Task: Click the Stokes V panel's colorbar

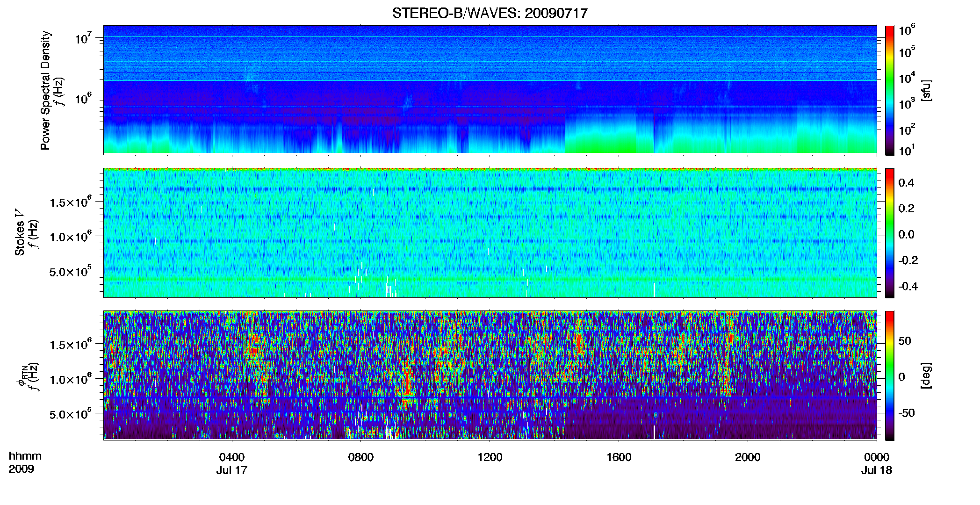Action: click(x=890, y=233)
